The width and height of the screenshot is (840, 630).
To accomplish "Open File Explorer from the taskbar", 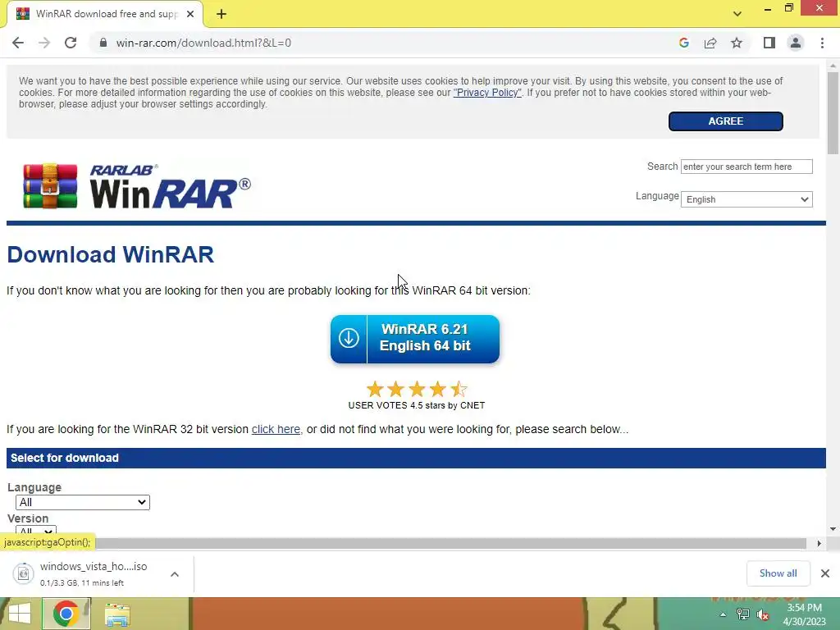I will click(117, 614).
